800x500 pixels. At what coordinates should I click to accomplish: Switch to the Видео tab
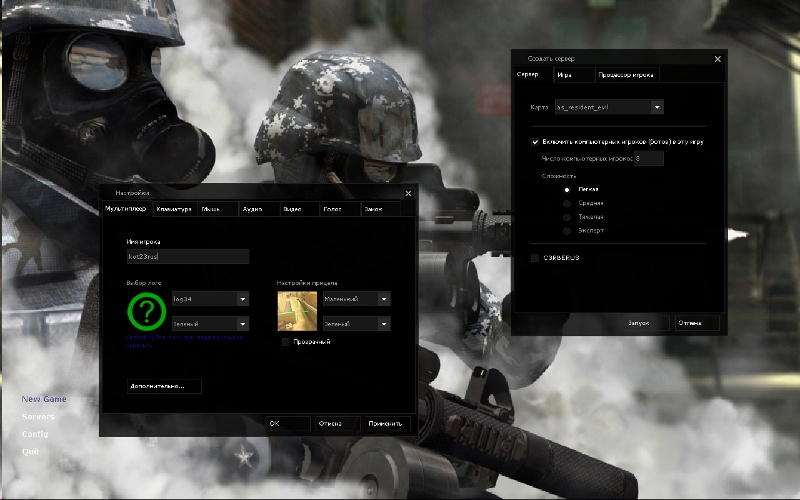click(299, 209)
